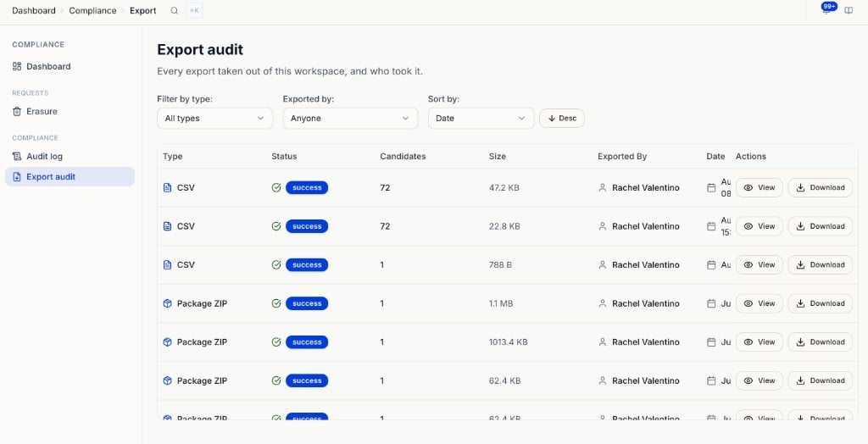Open notifications bell with 99+ badge

point(826,10)
